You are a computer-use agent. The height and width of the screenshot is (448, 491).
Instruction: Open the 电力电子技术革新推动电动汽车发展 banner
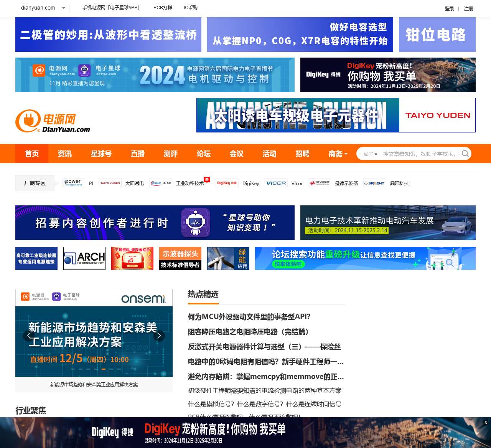(388, 223)
